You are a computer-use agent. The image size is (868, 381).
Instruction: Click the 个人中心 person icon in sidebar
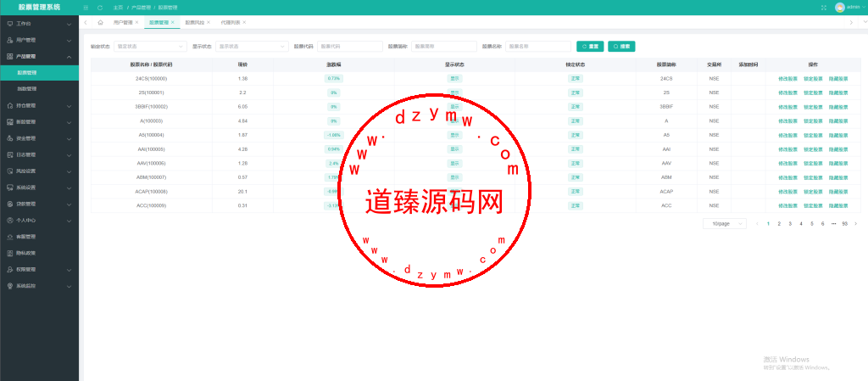tap(10, 221)
